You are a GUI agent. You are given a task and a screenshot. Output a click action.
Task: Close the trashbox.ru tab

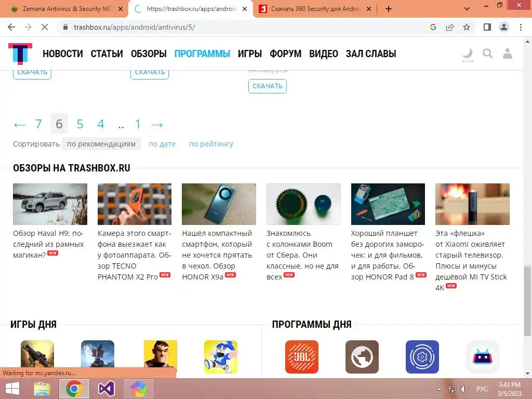click(245, 9)
